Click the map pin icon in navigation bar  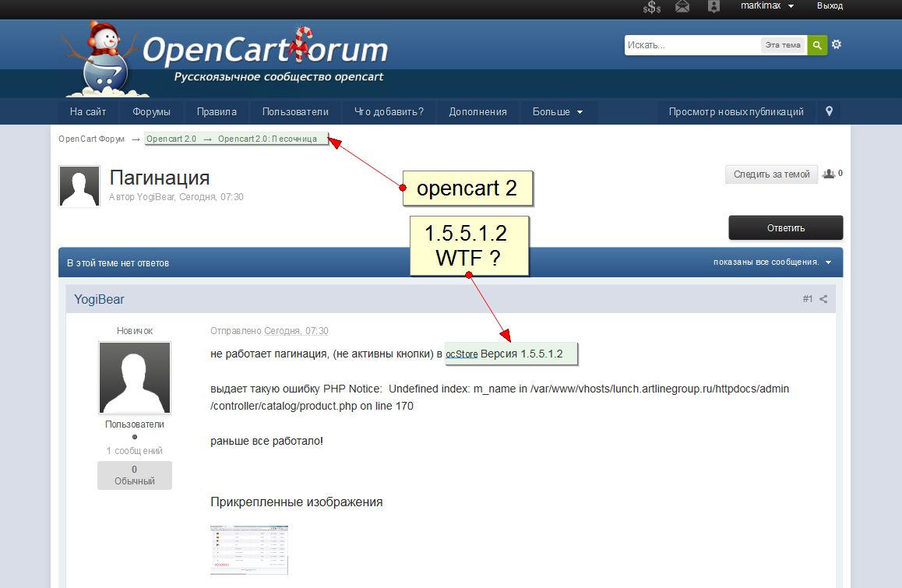click(829, 111)
